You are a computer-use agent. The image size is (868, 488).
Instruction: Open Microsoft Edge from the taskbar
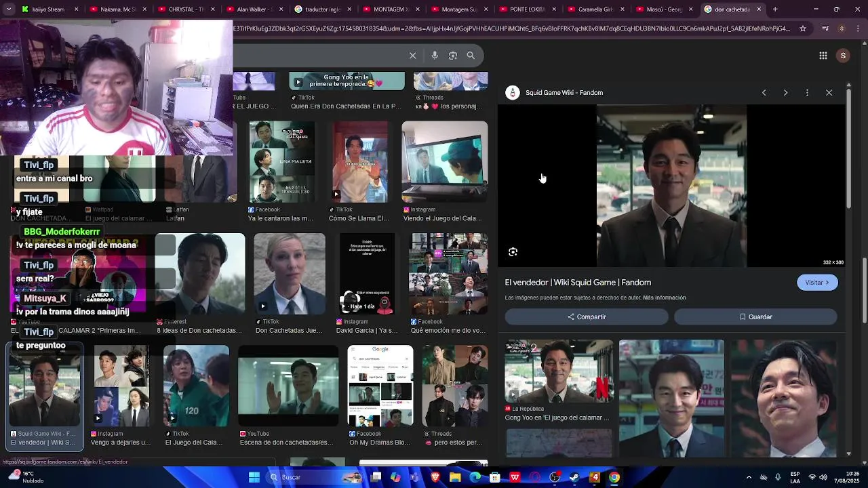pos(475,477)
